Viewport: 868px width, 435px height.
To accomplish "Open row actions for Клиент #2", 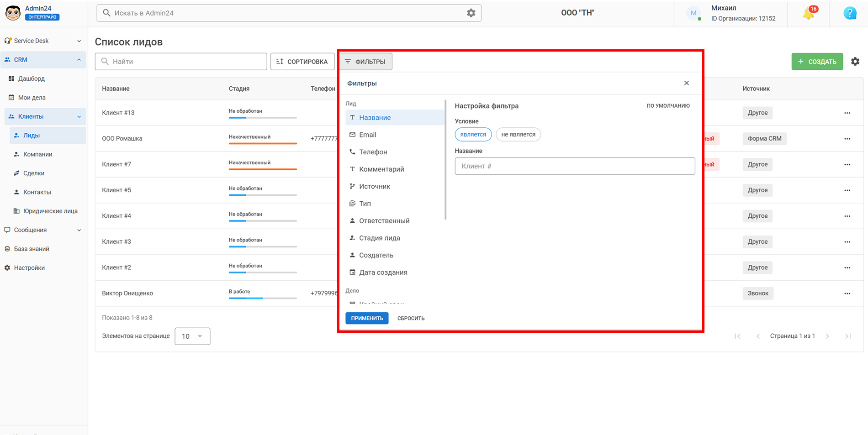I will (x=847, y=267).
